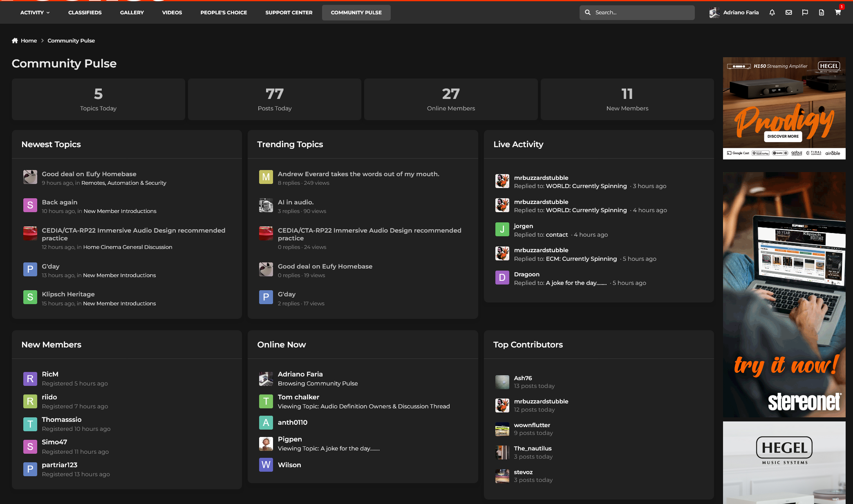This screenshot has height=504, width=853.
Task: Open the document page icon in header
Action: pos(822,13)
